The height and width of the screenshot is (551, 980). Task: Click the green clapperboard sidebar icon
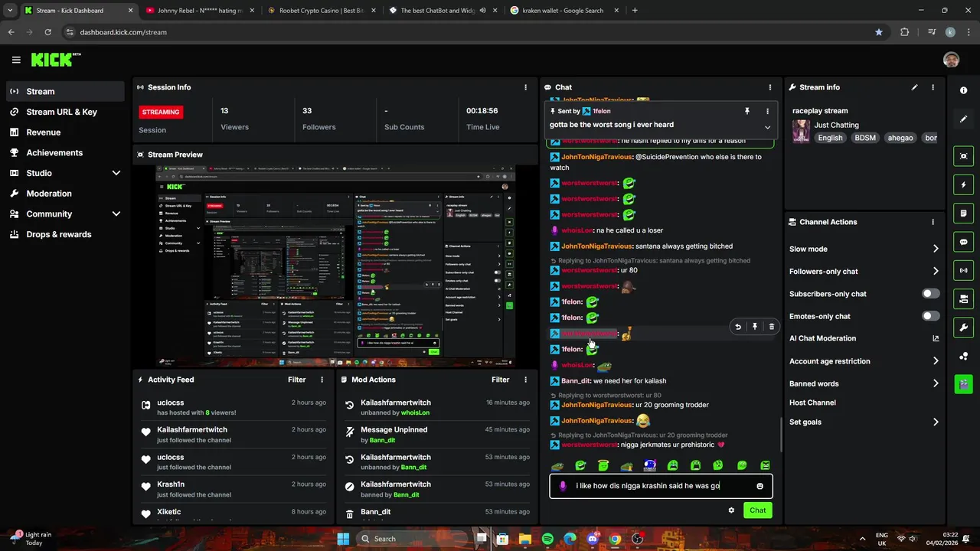pyautogui.click(x=963, y=383)
